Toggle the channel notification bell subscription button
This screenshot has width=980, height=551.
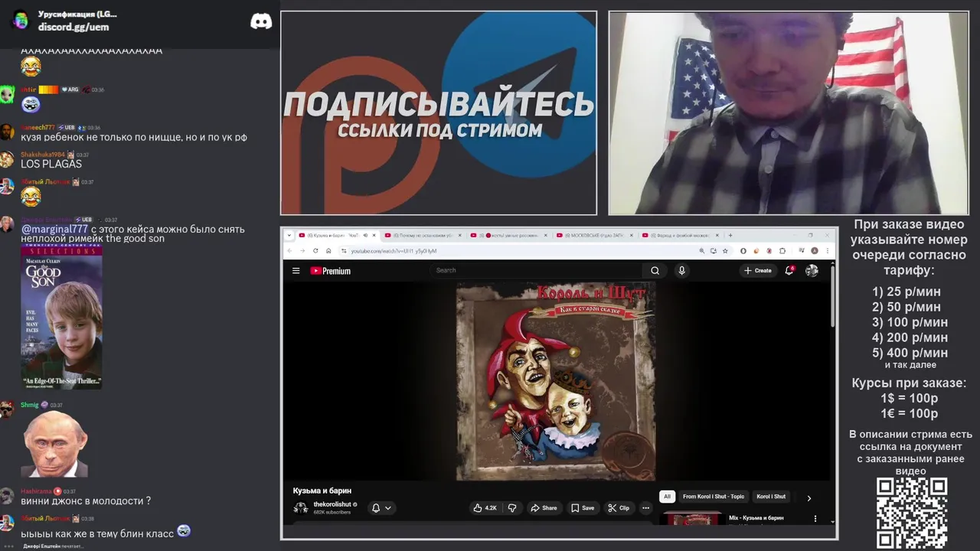point(381,507)
